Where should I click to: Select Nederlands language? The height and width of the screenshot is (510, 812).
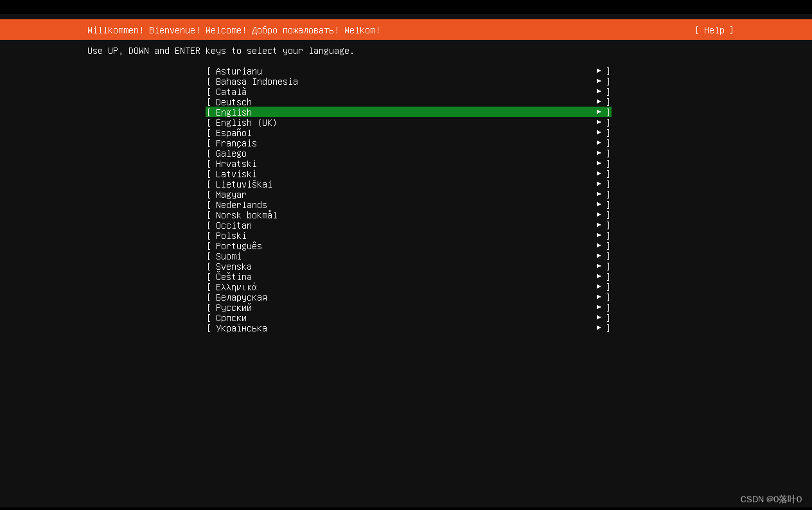[x=408, y=205]
